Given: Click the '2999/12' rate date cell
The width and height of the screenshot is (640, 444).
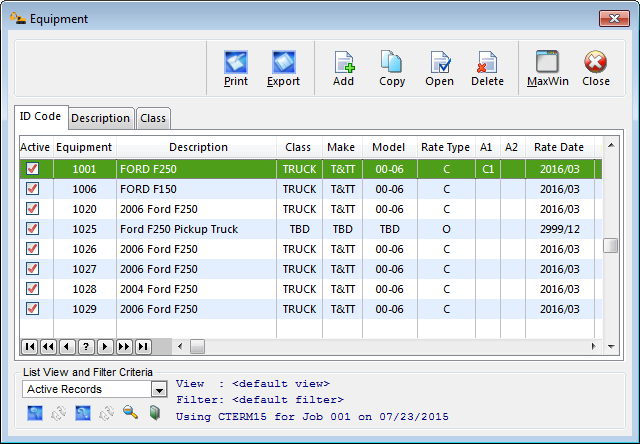Looking at the screenshot, I should click(x=560, y=229).
